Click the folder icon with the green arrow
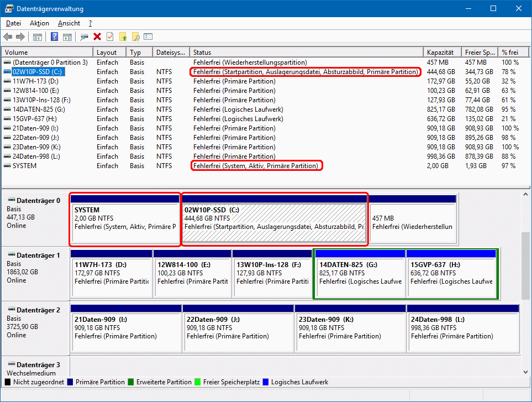This screenshot has width=532, height=402. coord(123,37)
